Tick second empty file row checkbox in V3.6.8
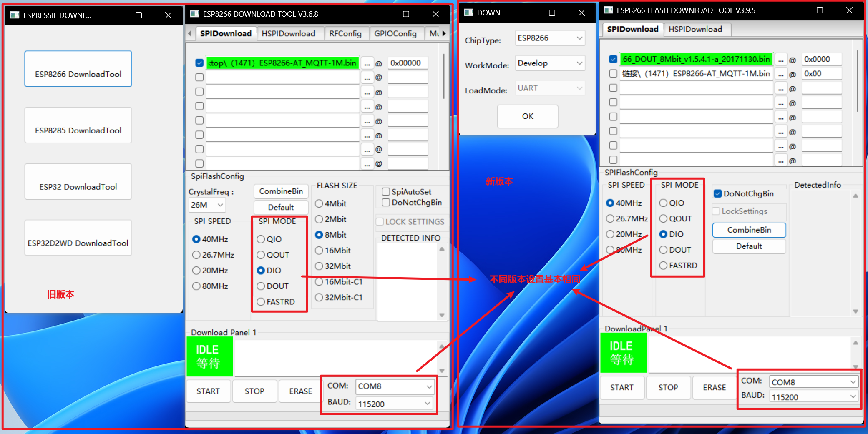The height and width of the screenshot is (434, 868). [199, 92]
